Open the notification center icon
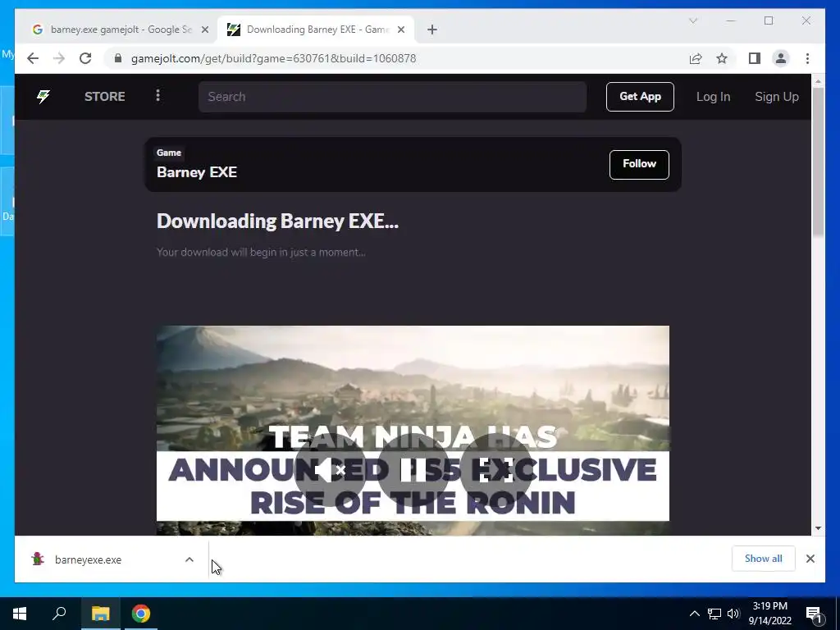This screenshot has height=630, width=840. click(814, 614)
